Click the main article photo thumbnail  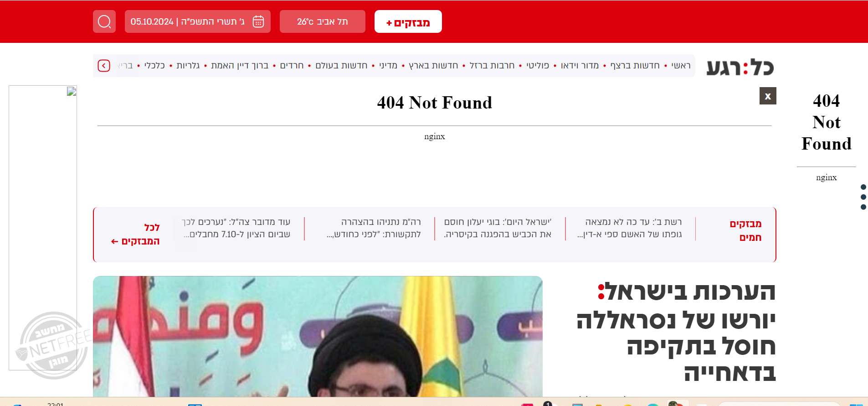[318, 336]
